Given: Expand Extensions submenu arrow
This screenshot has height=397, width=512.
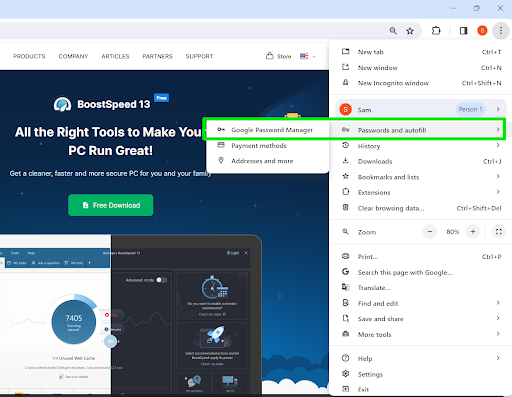Looking at the screenshot, I should pyautogui.click(x=498, y=192).
